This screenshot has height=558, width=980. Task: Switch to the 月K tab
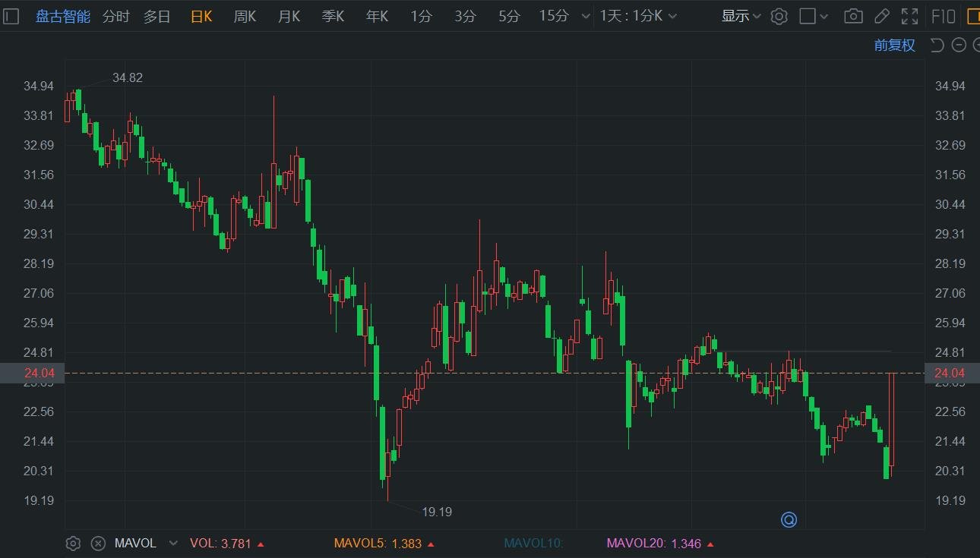tap(289, 16)
